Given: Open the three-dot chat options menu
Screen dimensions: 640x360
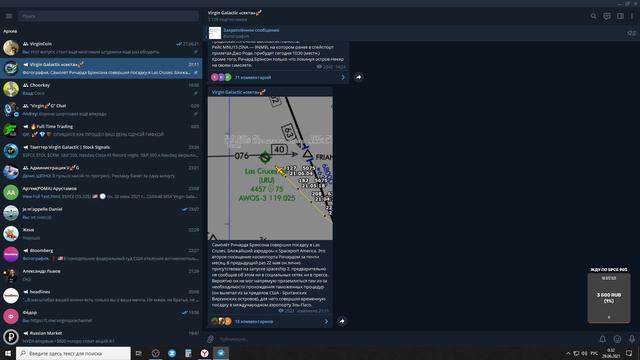Looking at the screenshot, I should click(x=632, y=16).
